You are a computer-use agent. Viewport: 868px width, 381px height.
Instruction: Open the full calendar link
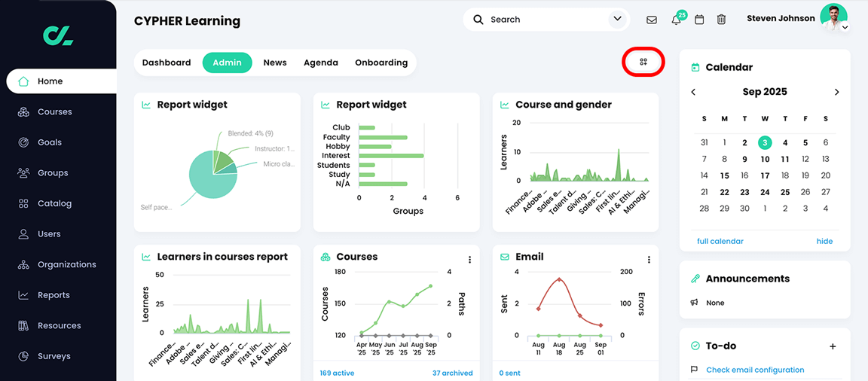click(720, 241)
